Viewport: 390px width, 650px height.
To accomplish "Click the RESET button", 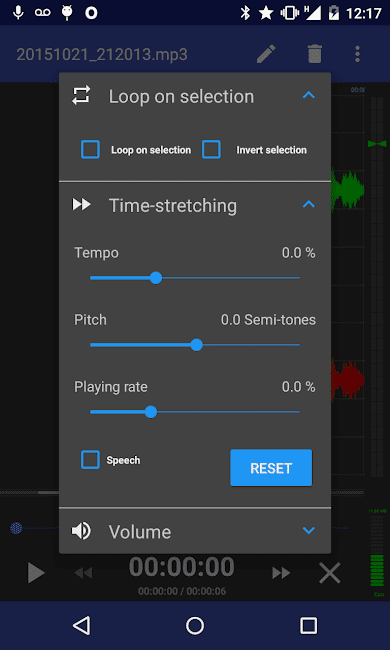I will (x=271, y=468).
